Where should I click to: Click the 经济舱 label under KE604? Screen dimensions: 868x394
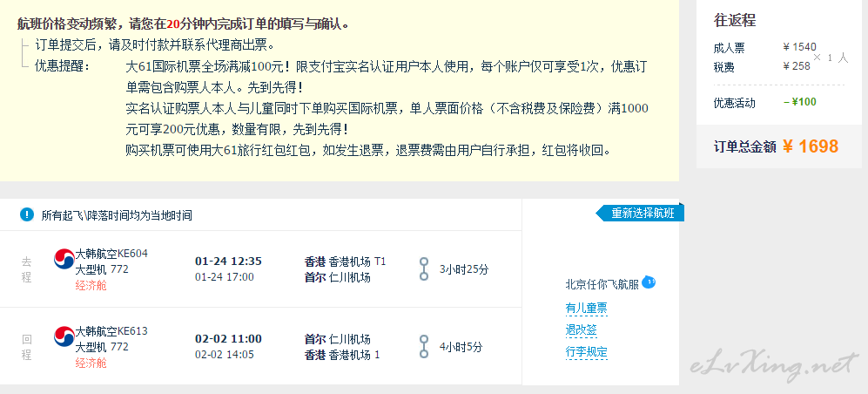91,285
